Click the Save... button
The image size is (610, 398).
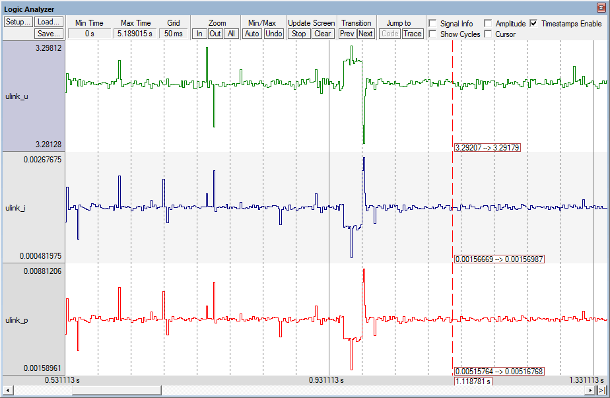49,33
